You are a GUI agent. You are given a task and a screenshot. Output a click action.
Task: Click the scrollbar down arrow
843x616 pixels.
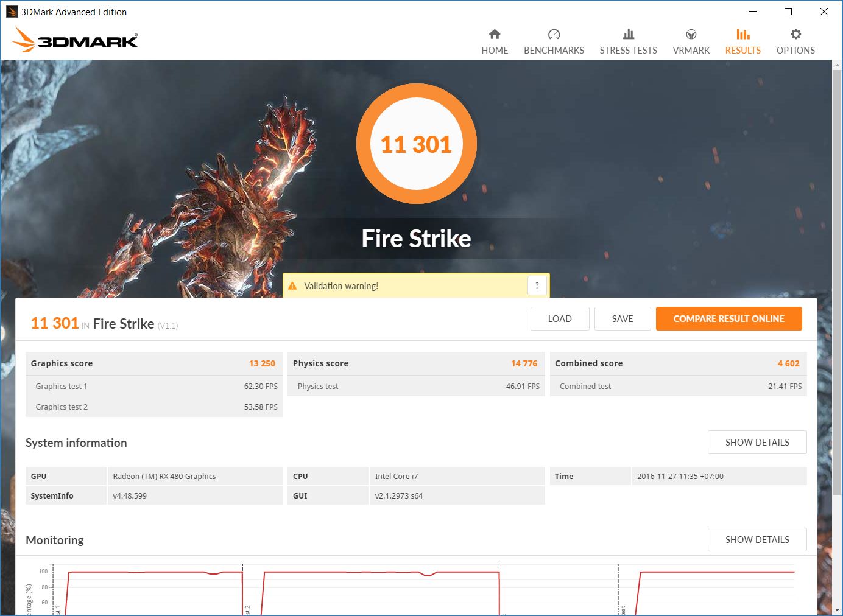tap(837, 609)
